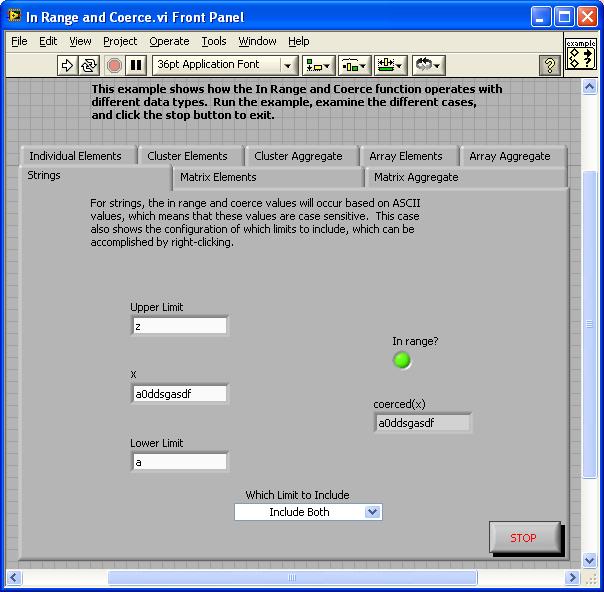Open Reorder toolbar menu
Screen dimensions: 604x592
pyautogui.click(x=429, y=65)
